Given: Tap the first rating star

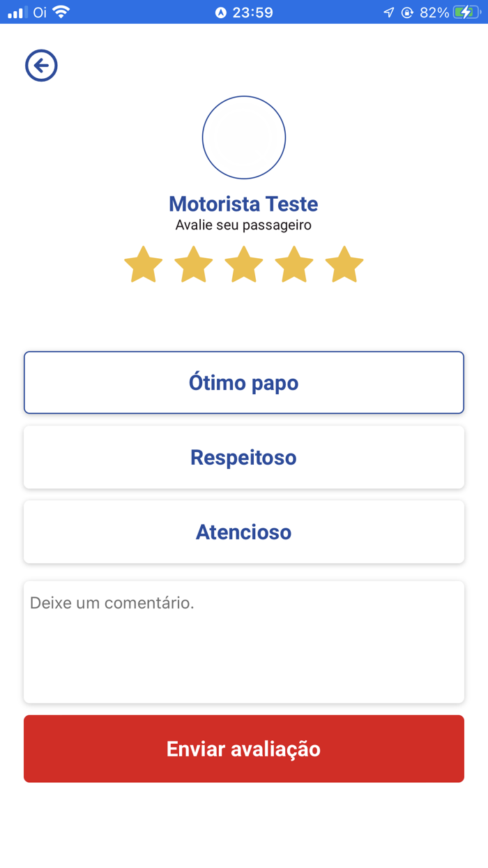Looking at the screenshot, I should 143,264.
